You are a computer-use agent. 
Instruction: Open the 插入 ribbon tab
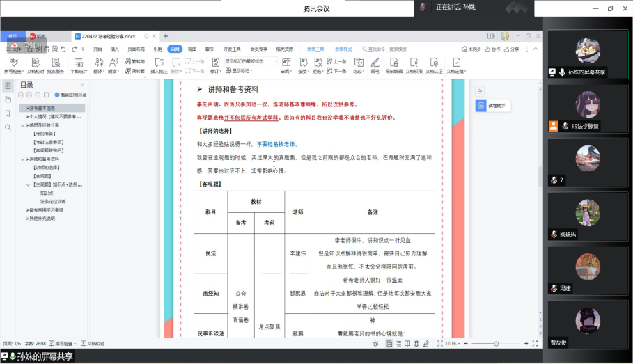pos(114,49)
